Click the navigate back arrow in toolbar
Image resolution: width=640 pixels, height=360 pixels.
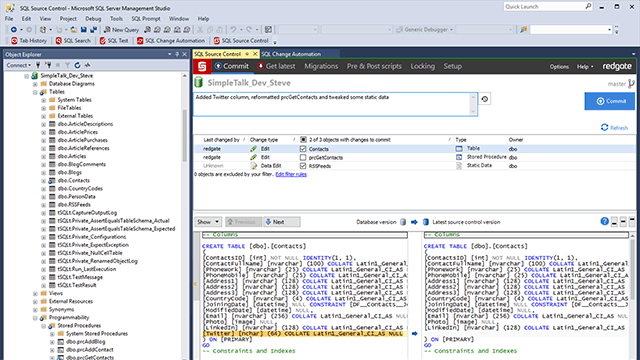(13, 30)
